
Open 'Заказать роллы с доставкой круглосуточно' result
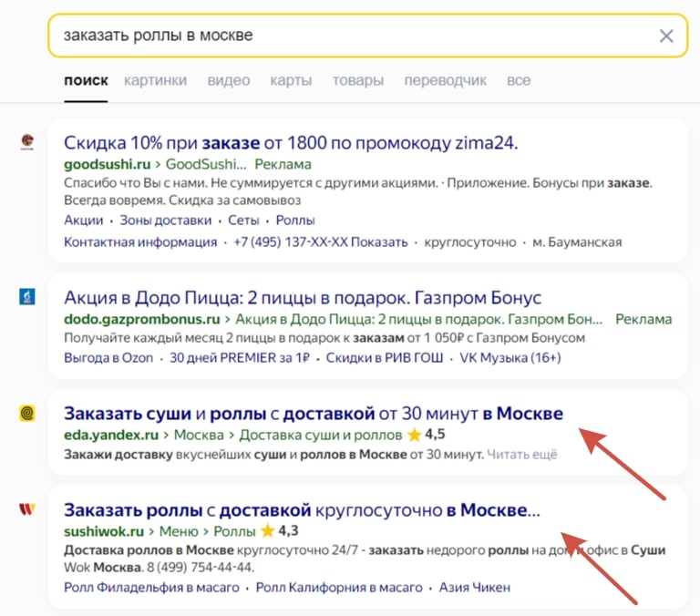[x=302, y=510]
